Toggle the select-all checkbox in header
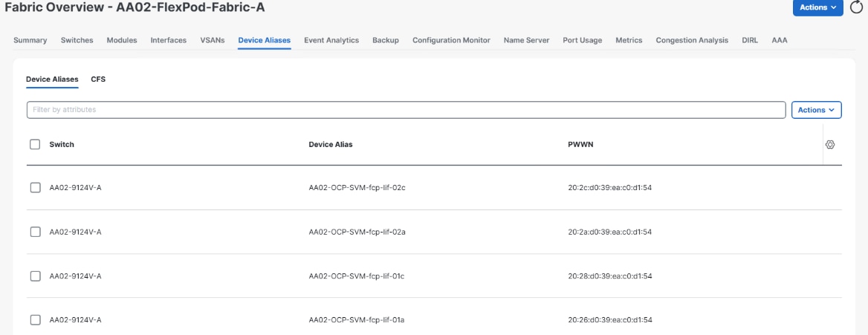Screen dimensions: 868x335 [x=36, y=145]
